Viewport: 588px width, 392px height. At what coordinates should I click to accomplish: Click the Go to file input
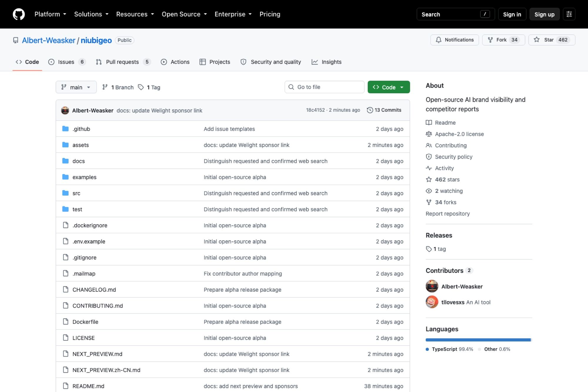point(324,87)
